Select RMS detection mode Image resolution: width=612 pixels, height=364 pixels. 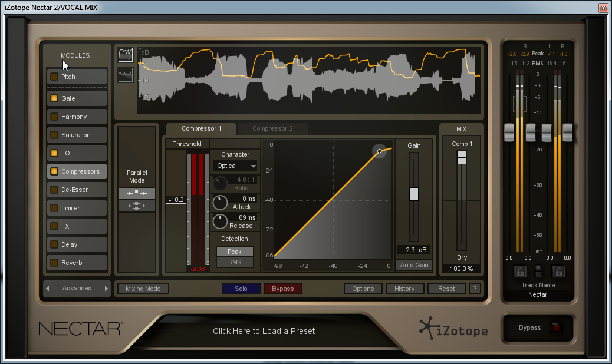(x=235, y=262)
